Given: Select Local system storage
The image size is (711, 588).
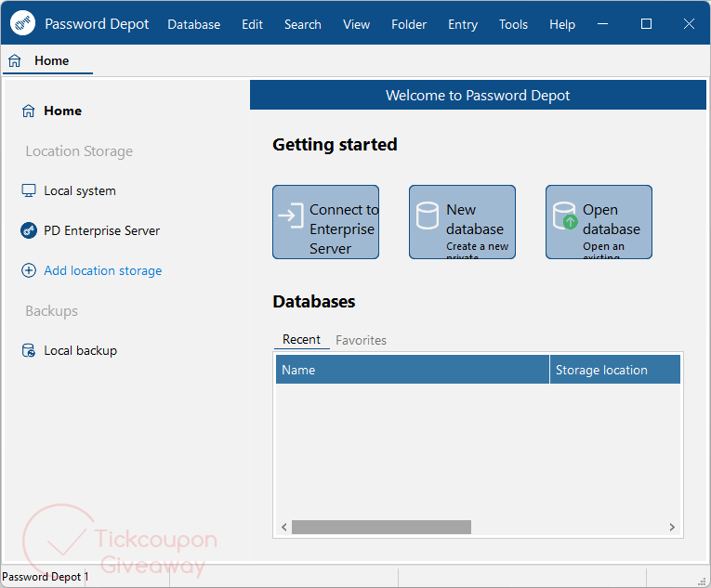Looking at the screenshot, I should tap(80, 190).
